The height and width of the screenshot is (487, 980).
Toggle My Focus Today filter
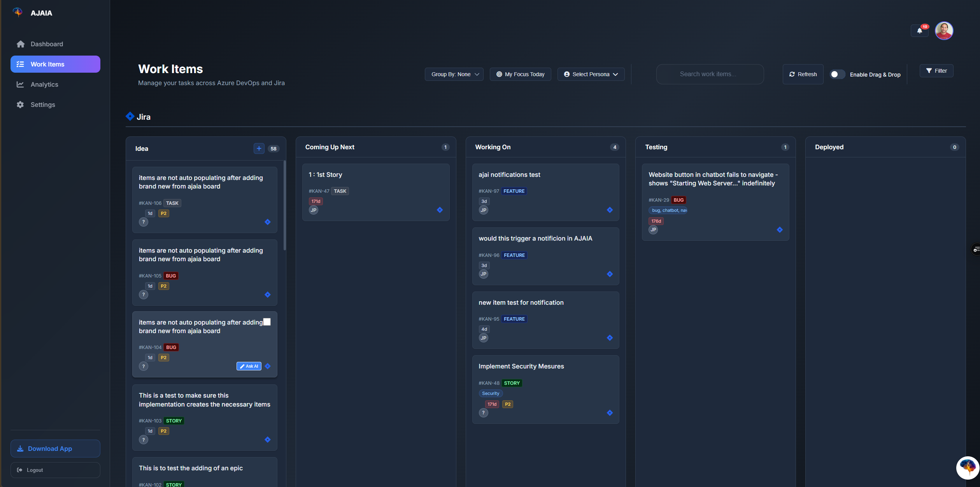(520, 74)
